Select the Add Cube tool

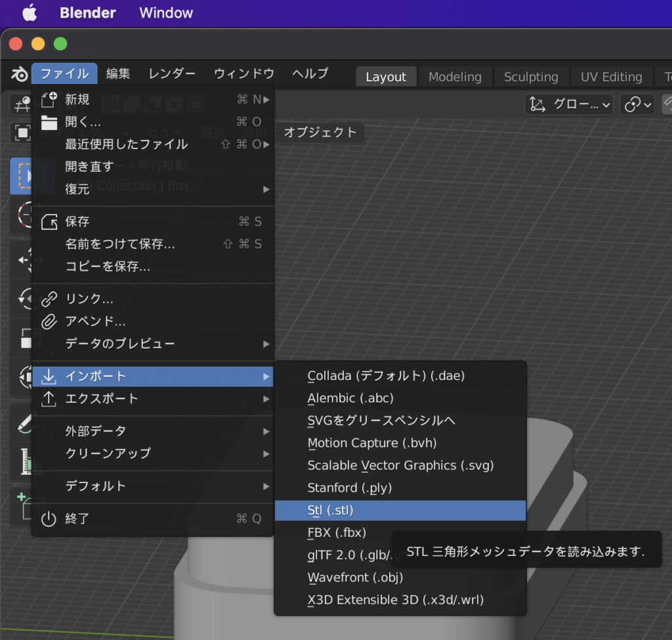point(22,499)
